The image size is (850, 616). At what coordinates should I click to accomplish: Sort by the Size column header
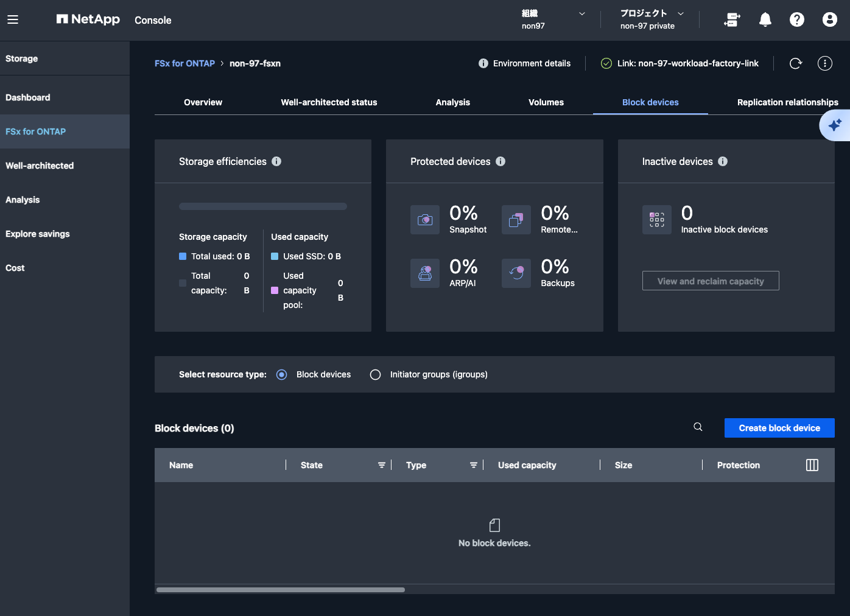point(623,465)
